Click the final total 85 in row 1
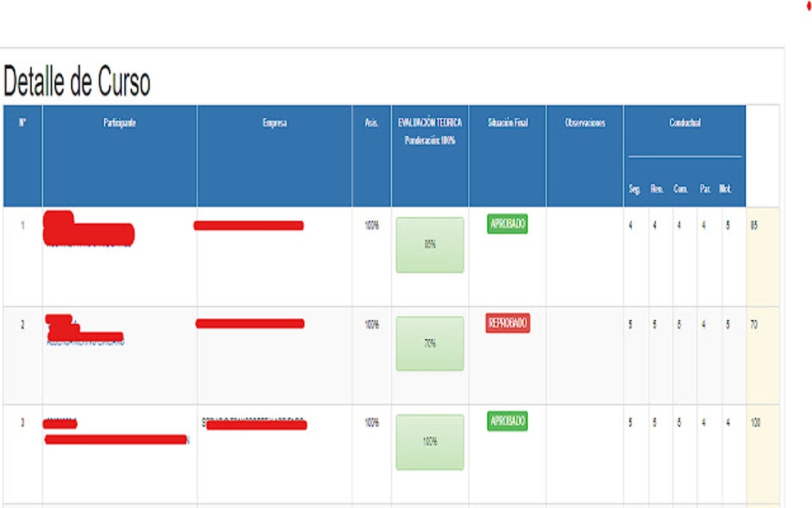812x508 pixels. click(754, 225)
